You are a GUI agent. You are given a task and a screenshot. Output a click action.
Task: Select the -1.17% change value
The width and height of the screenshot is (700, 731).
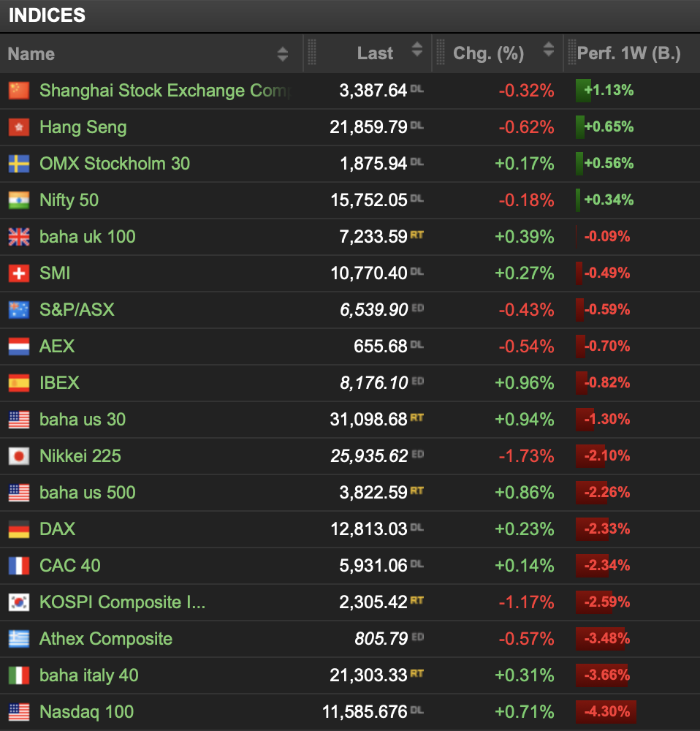point(526,602)
